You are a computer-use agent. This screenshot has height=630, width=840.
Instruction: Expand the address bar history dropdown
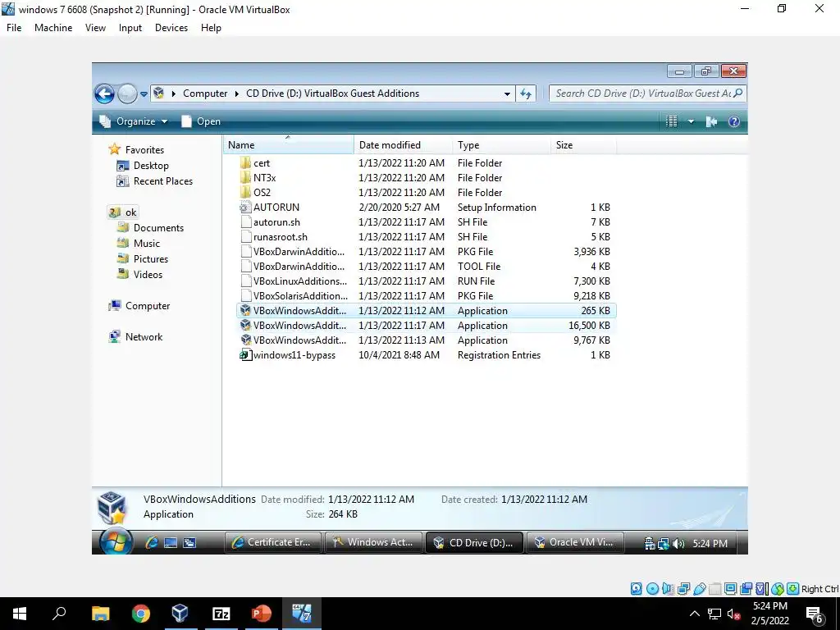pos(507,94)
